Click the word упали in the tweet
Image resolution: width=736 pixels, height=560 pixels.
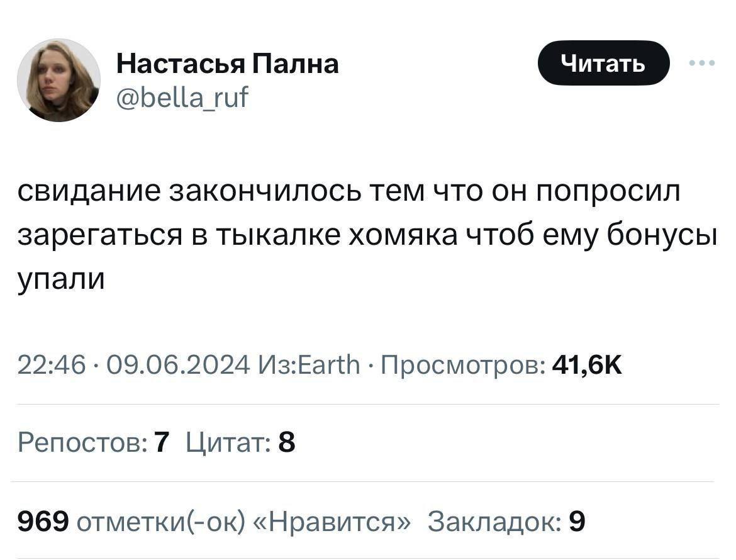61,277
